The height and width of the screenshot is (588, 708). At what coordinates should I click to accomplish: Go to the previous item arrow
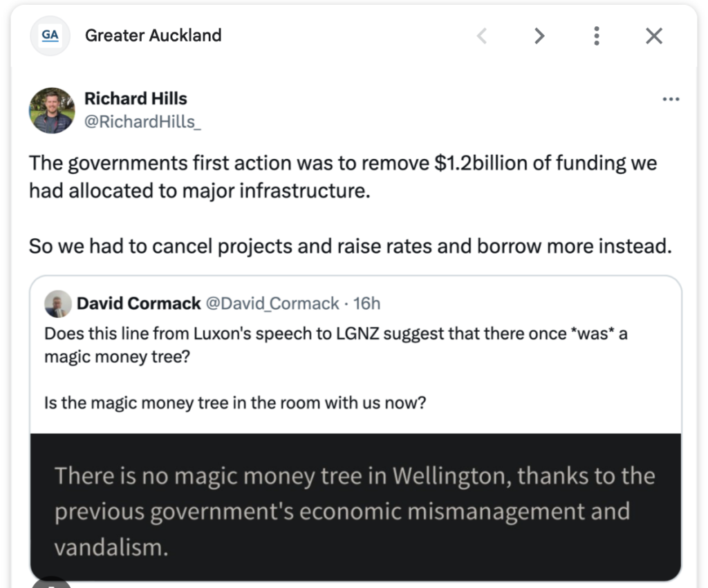(x=483, y=36)
